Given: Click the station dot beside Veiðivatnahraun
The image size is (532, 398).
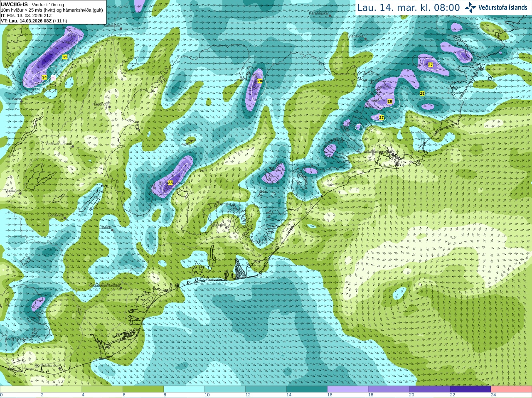Looking at the screenshot, I should [73, 146].
